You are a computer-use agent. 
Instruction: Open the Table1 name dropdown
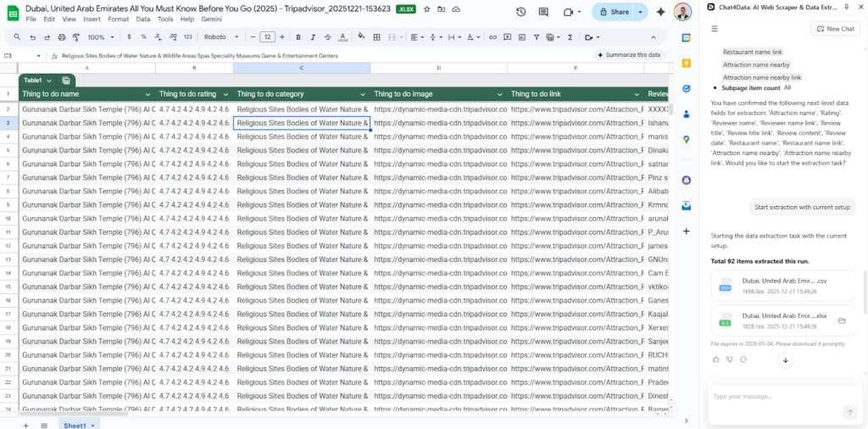(x=50, y=81)
